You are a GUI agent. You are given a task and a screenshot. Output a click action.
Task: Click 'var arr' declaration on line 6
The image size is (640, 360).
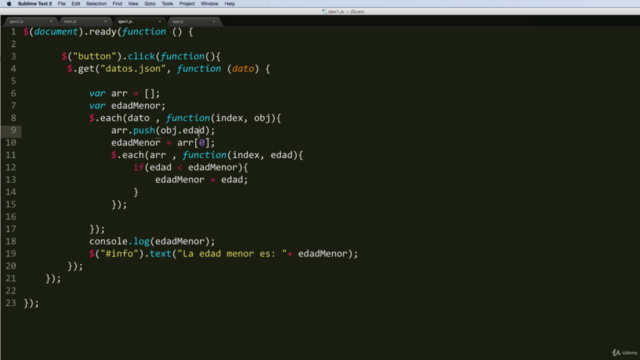(x=108, y=93)
